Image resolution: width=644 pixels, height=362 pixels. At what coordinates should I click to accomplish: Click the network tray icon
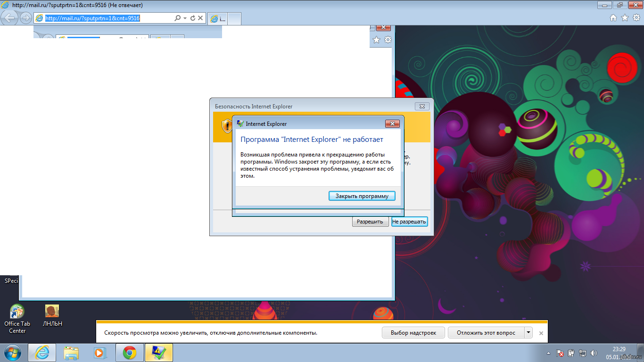point(583,353)
